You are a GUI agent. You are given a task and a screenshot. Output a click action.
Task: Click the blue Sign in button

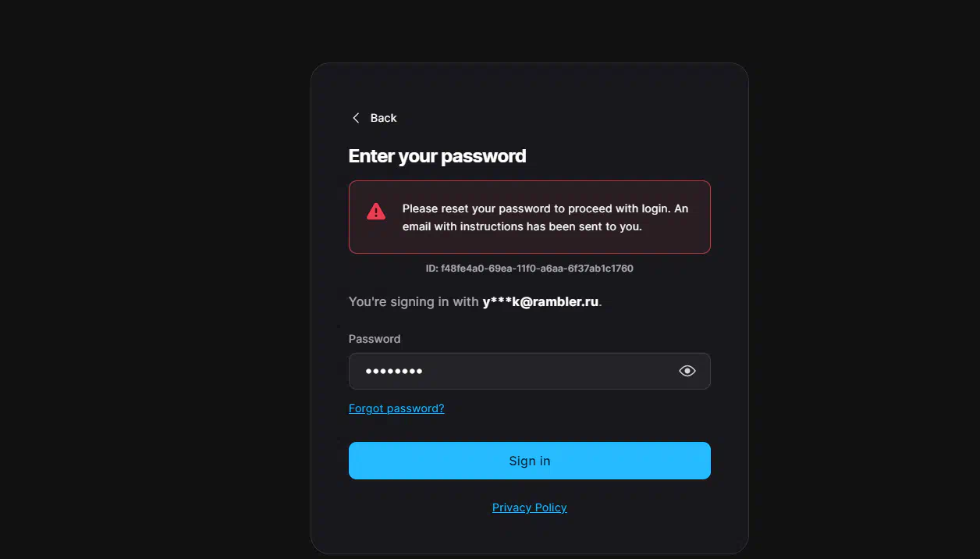pyautogui.click(x=529, y=461)
